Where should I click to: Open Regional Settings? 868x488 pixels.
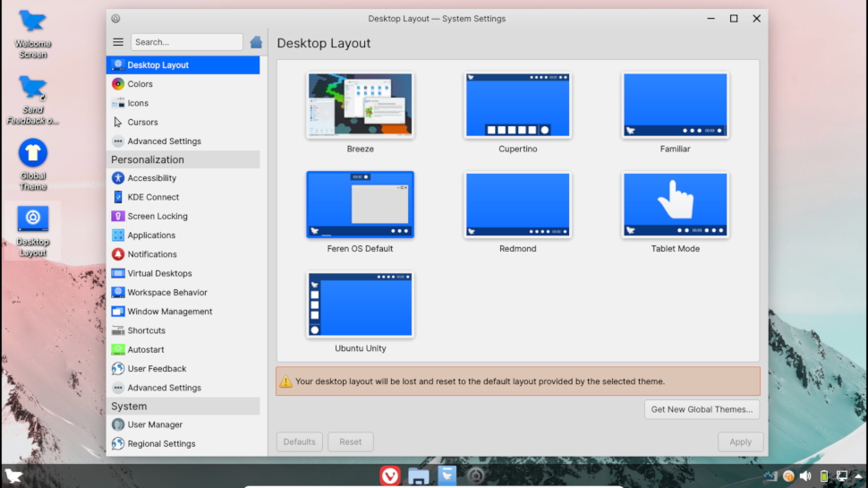pos(183,444)
